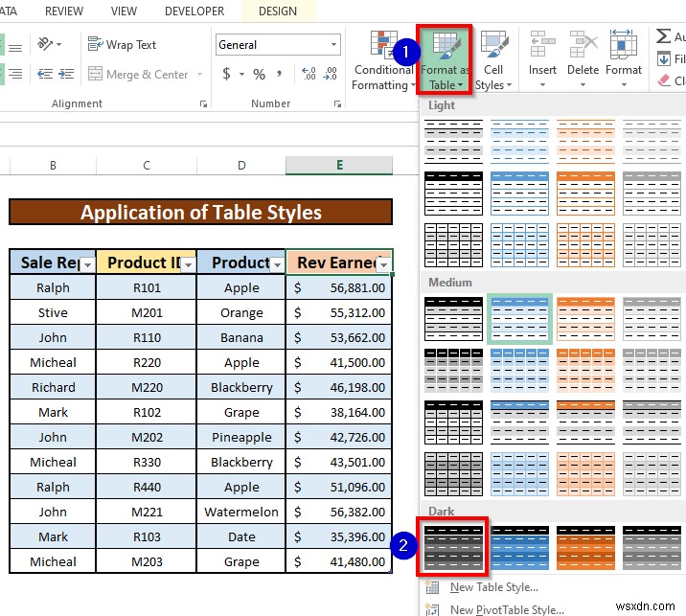
Task: Click the Decrease Decimal icon
Action: click(330, 74)
